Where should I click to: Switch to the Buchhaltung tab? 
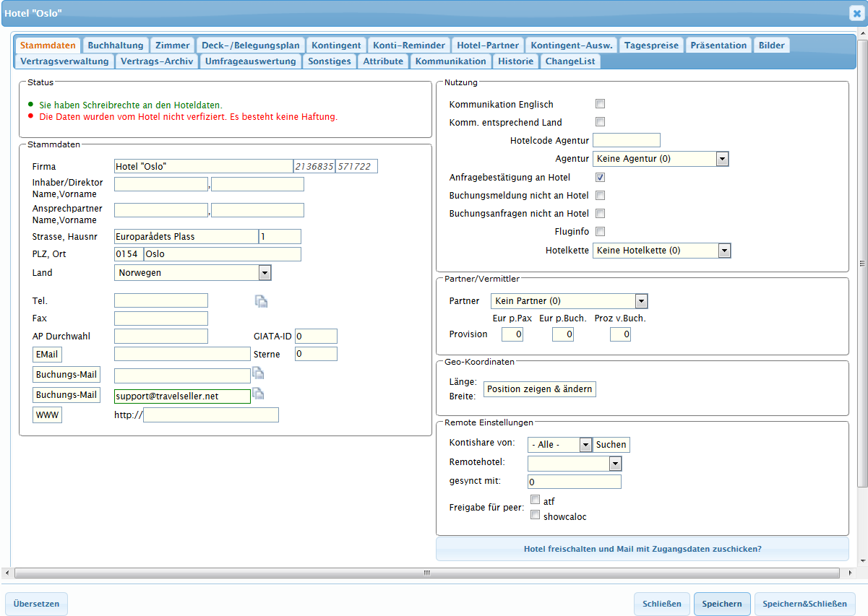116,45
